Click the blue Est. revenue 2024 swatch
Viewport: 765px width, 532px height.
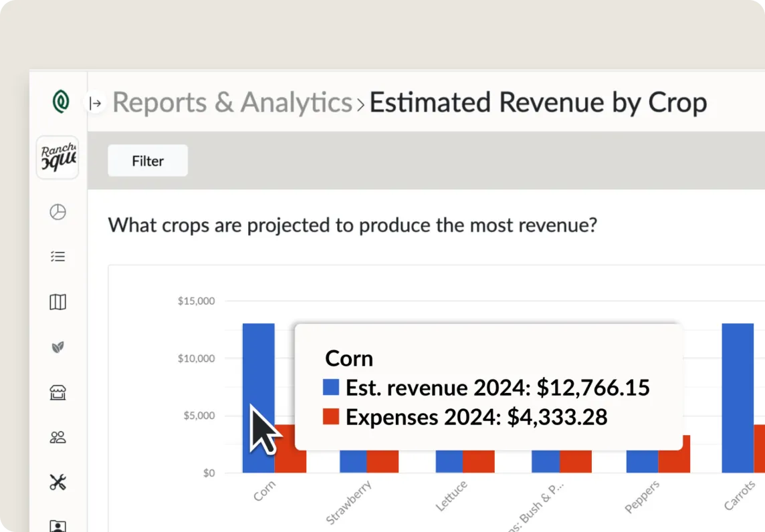point(332,388)
